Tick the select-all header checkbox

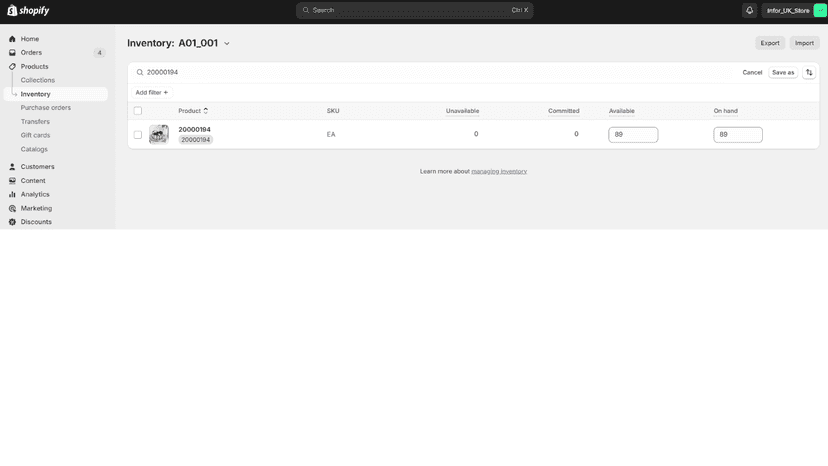coord(138,111)
